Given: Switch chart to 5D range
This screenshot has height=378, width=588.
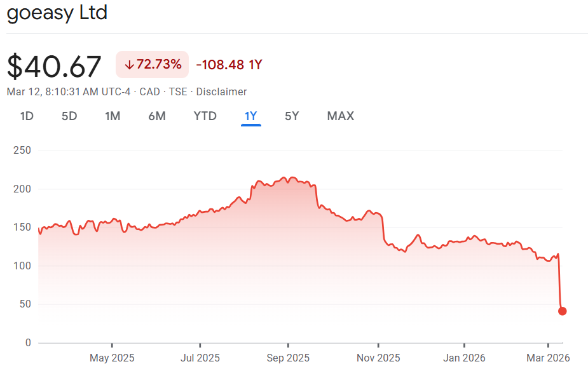Looking at the screenshot, I should pos(69,116).
